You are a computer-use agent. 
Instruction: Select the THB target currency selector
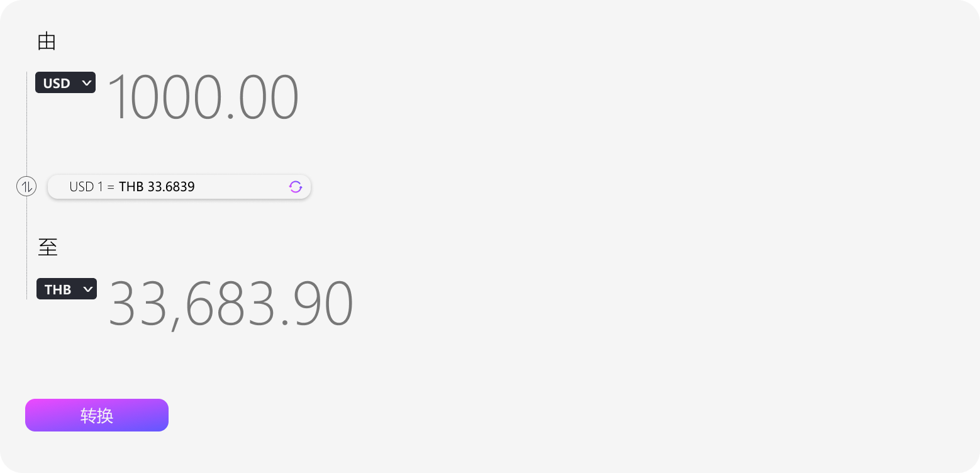pos(67,289)
